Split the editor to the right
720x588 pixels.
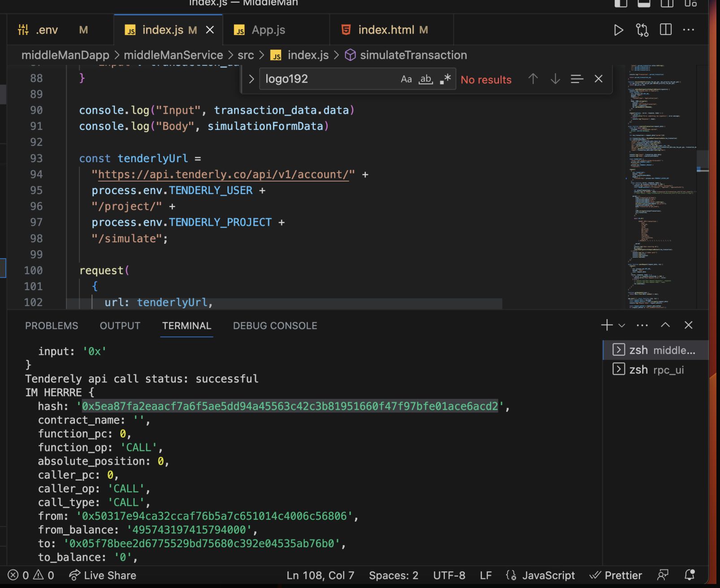[x=666, y=30]
